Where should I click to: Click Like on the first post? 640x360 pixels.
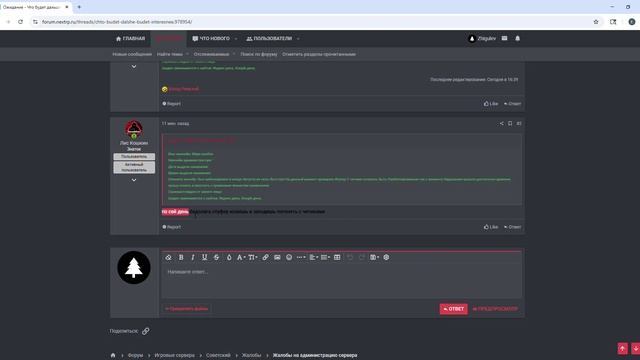point(491,104)
